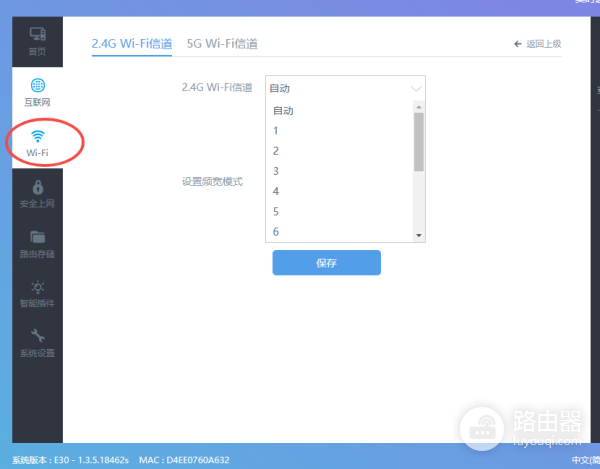The height and width of the screenshot is (469, 600).
Task: Click the 返回上级 link
Action: click(x=543, y=44)
